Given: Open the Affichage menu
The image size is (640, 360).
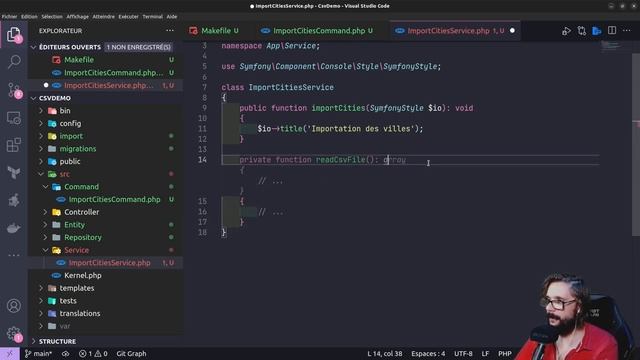Looking at the screenshot, I should click(78, 17).
